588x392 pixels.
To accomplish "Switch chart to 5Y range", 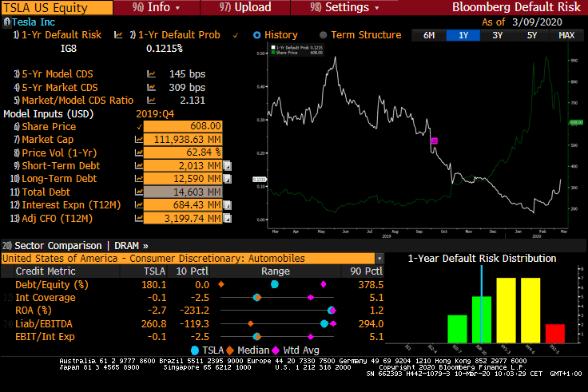I will (532, 35).
